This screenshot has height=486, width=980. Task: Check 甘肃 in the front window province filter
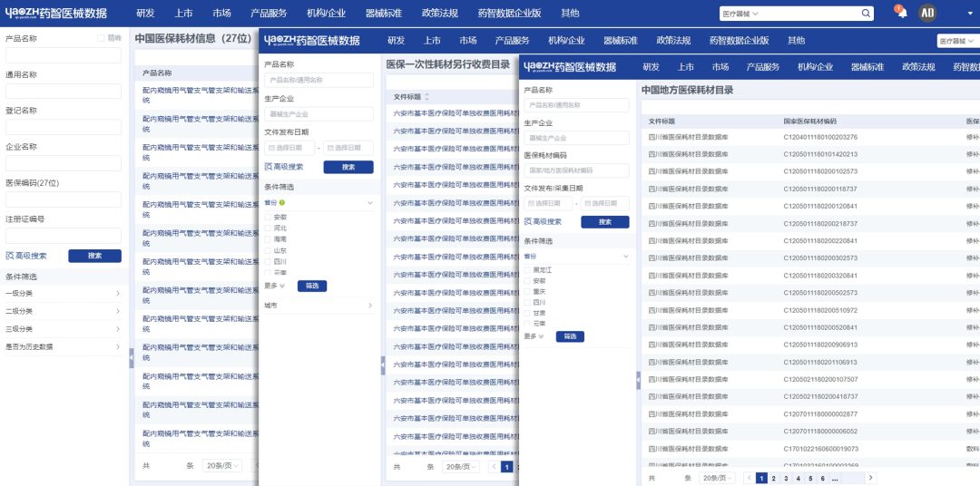pos(527,313)
